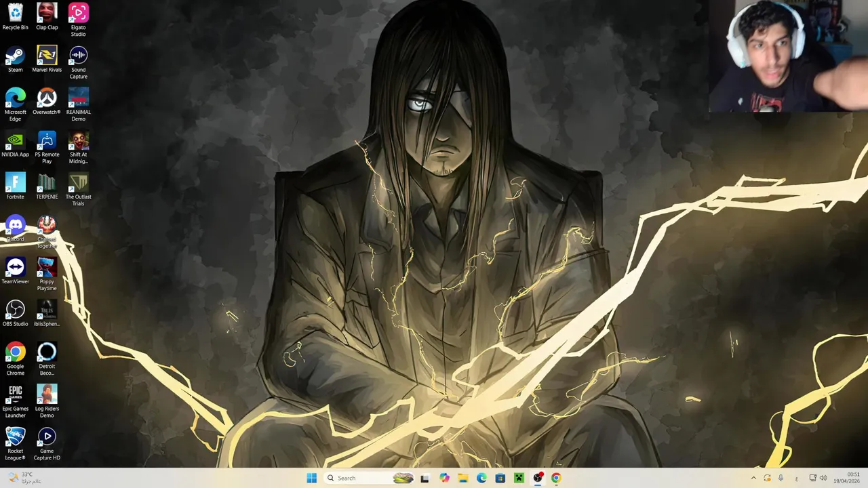Select the Fortnite desktop shortcut
This screenshot has width=868, height=488.
15,186
